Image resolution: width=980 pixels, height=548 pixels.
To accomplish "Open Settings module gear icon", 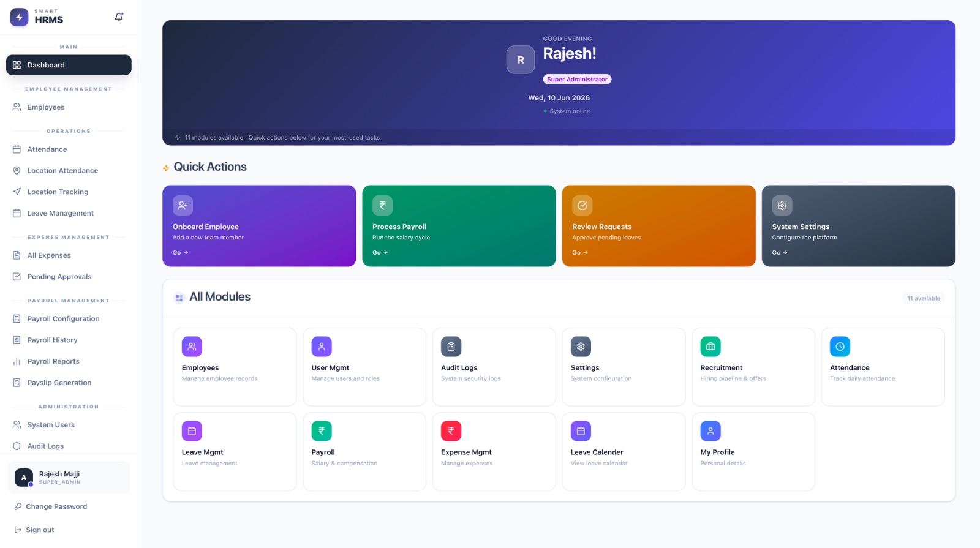I will coord(581,347).
